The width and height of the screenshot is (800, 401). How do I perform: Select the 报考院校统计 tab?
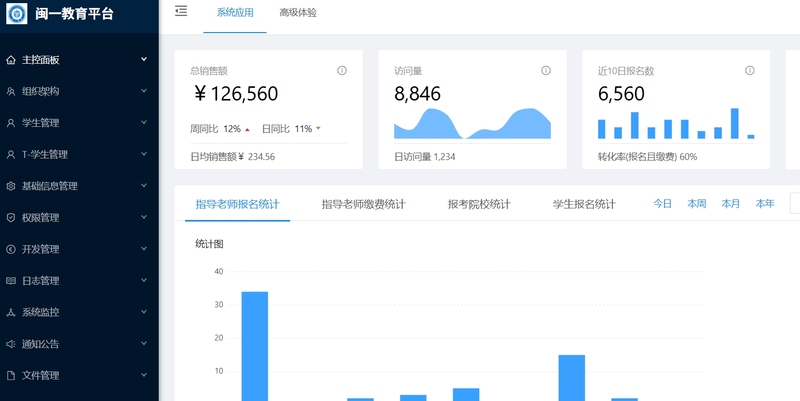coord(479,205)
